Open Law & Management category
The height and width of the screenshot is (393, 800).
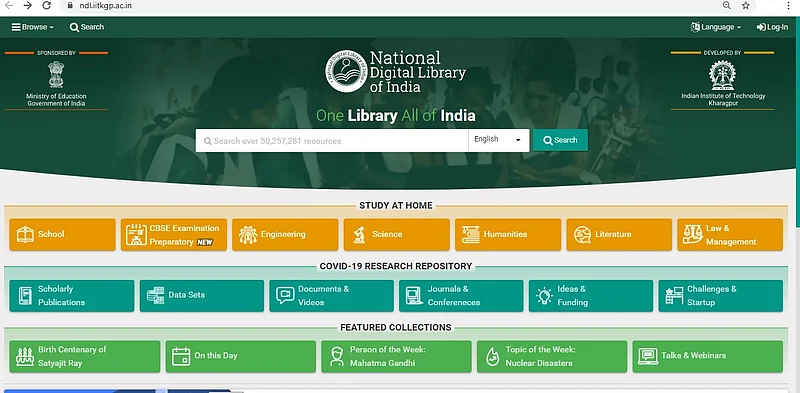pyautogui.click(x=730, y=234)
